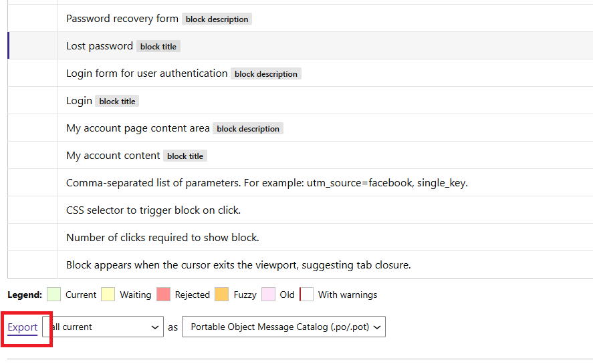Screen dimensions: 593x364
Task: Select the 'Block appears when the cursor exits' row
Action: point(300,264)
